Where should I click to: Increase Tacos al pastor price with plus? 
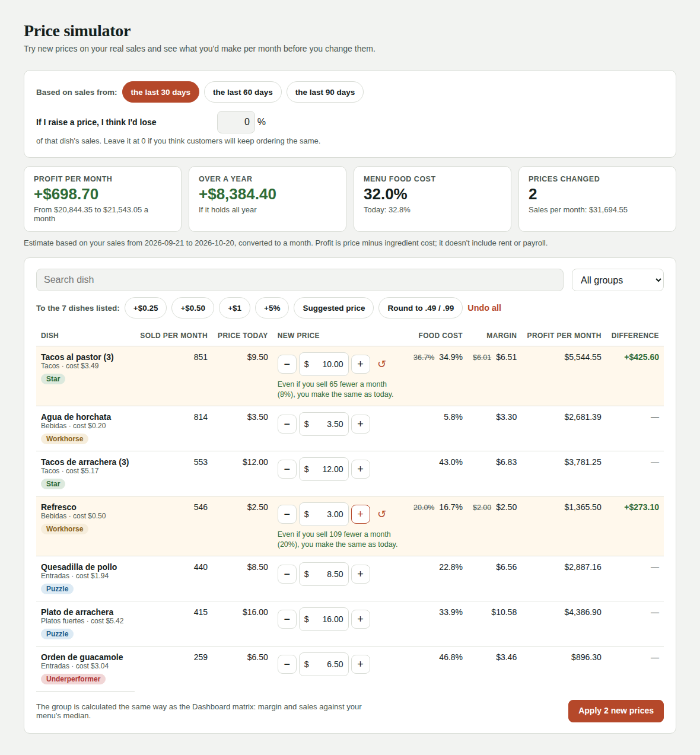[x=361, y=364]
